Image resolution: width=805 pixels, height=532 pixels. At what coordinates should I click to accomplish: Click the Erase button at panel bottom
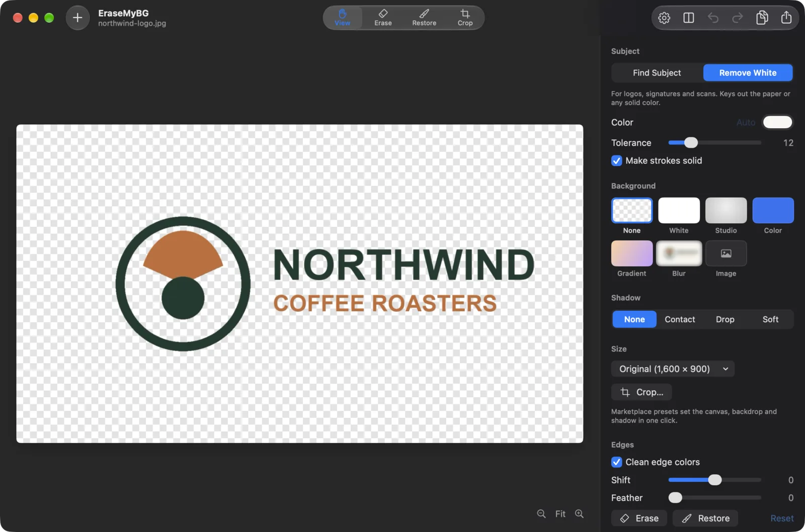pos(639,518)
